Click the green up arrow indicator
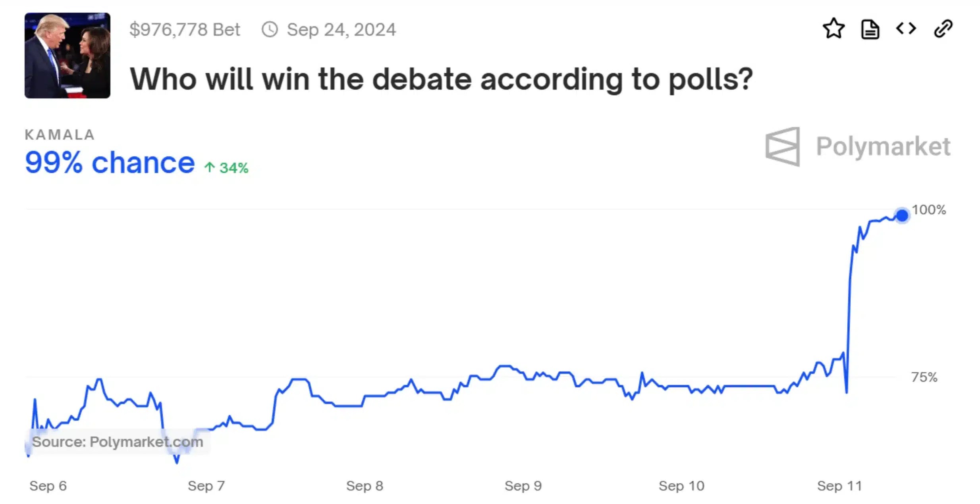Screen dimensions: 980x504 (210, 167)
